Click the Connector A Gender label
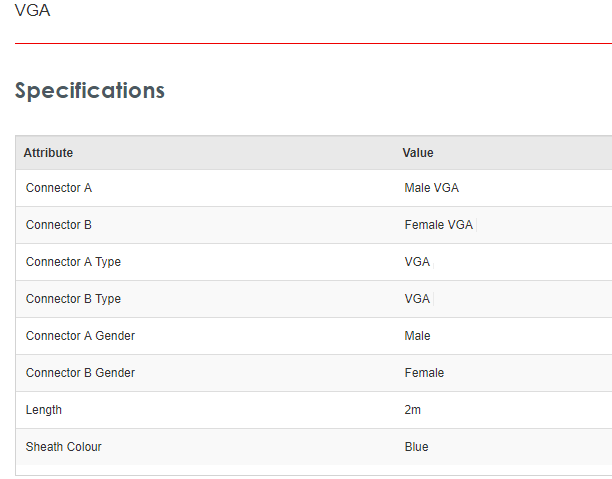This screenshot has height=479, width=612. (80, 336)
